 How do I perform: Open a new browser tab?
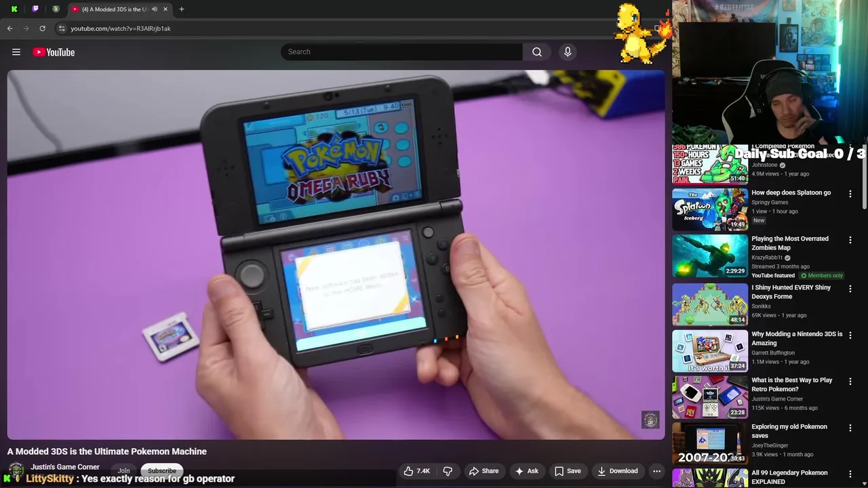point(181,9)
